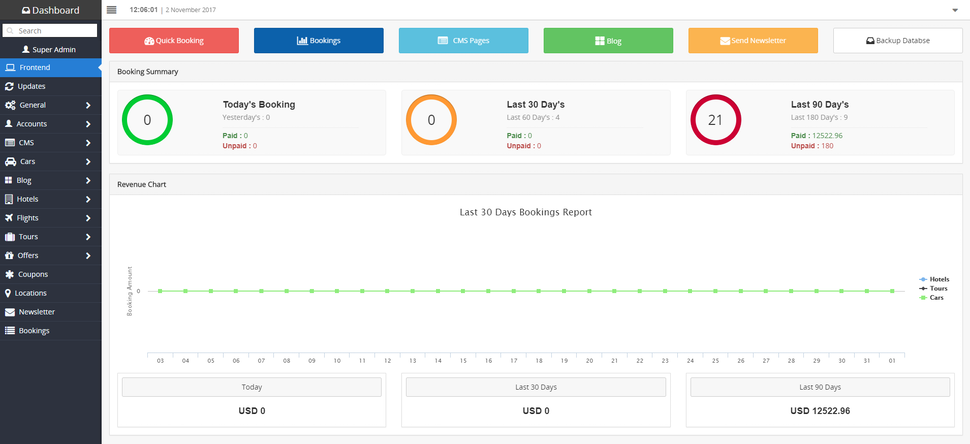The height and width of the screenshot is (444, 970).
Task: Click the Backup Database button
Action: tap(898, 41)
